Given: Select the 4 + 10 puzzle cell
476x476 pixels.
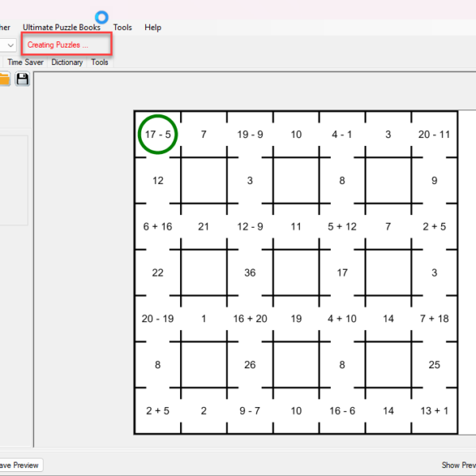Looking at the screenshot, I should pyautogui.click(x=342, y=319).
